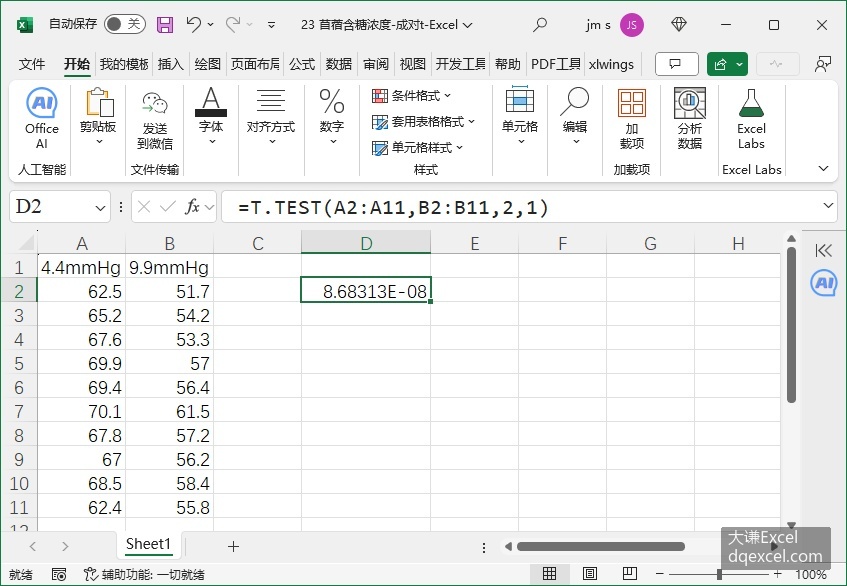847x586 pixels.
Task: Click the JS account avatar
Action: click(x=631, y=25)
